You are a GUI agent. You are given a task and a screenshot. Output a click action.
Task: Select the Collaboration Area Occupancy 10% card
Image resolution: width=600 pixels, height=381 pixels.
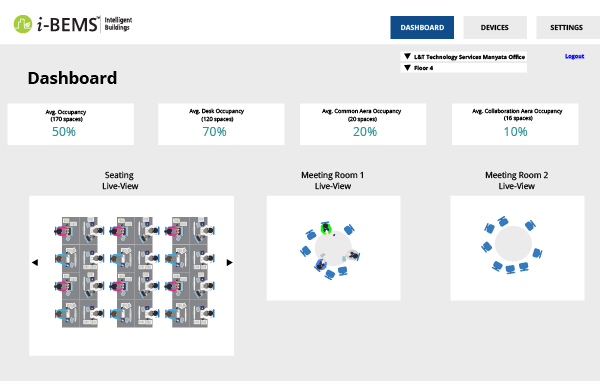click(x=515, y=124)
